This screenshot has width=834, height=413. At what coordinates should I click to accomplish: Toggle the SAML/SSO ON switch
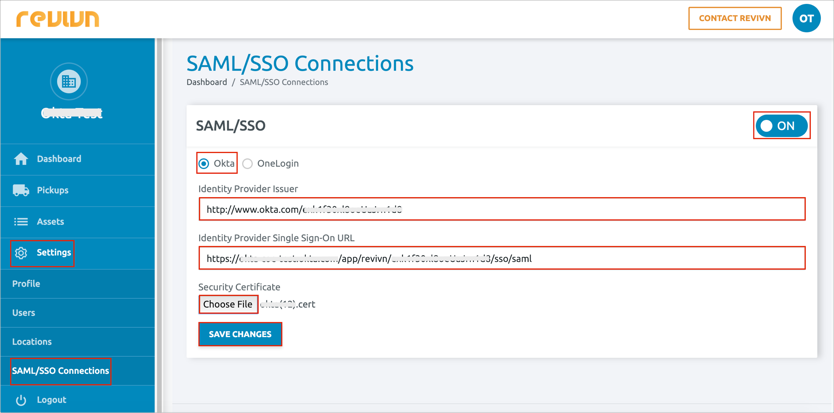click(781, 126)
